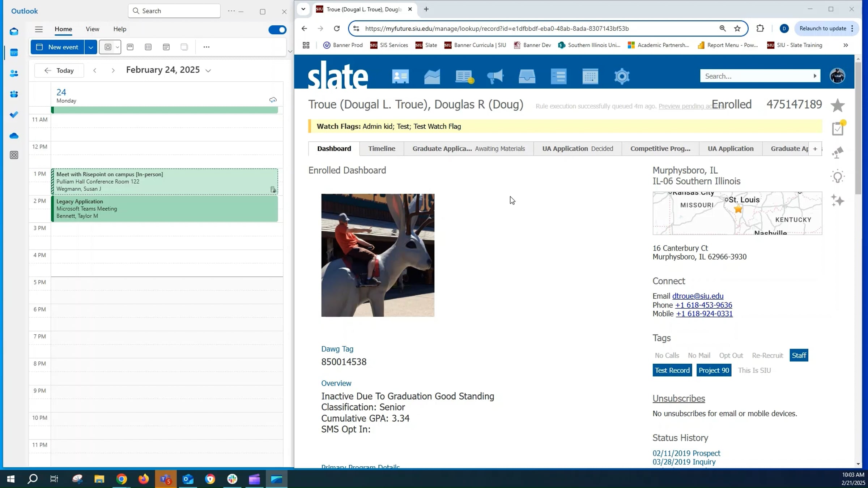Viewport: 868px width, 488px height.
Task: Star this record with favorite icon
Action: point(837,106)
